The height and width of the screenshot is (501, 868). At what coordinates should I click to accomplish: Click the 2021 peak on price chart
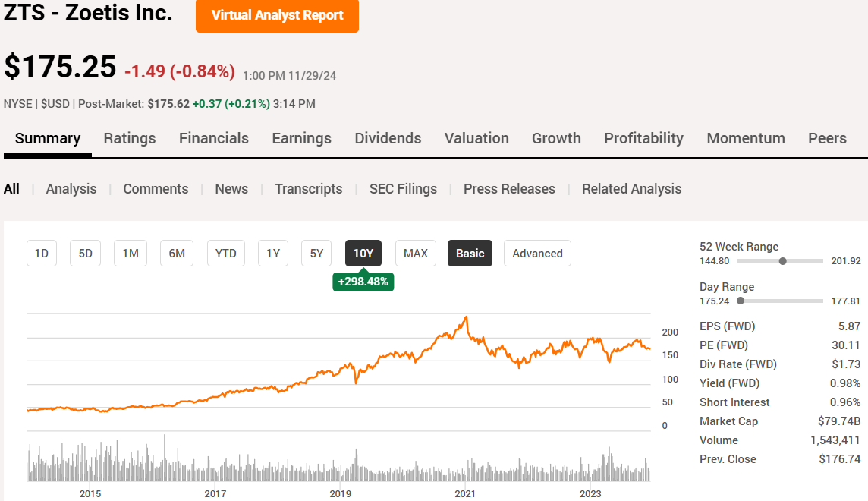[x=467, y=318]
